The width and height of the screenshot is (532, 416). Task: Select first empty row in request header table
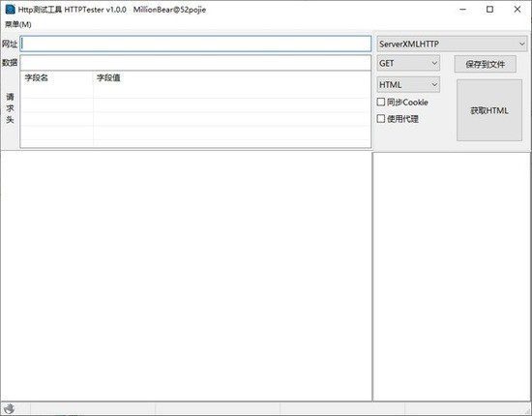[195, 92]
